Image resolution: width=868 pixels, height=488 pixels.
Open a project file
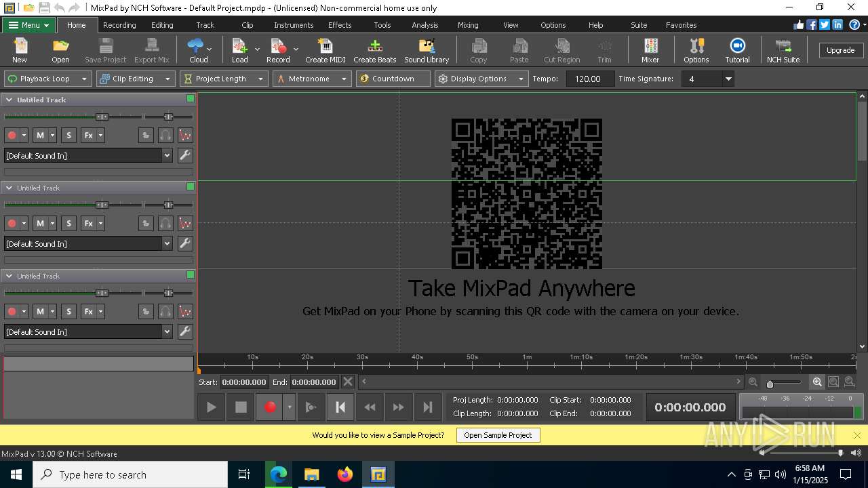click(x=60, y=51)
